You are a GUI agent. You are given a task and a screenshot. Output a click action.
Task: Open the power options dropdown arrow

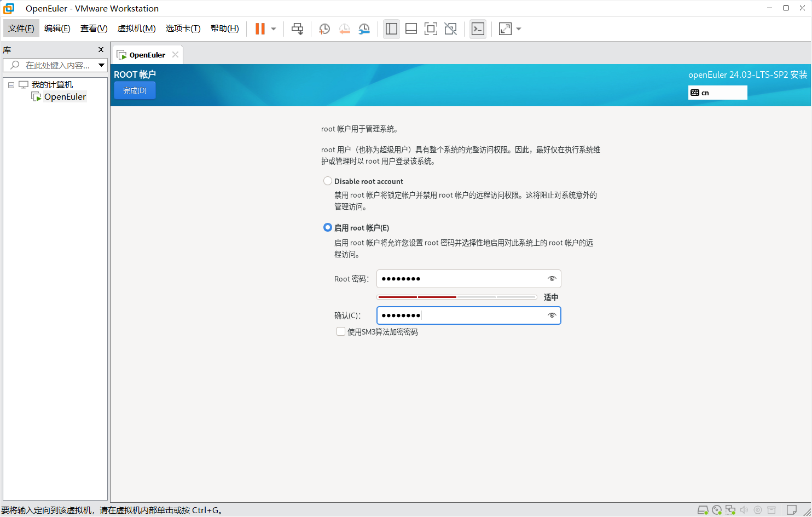pos(274,29)
